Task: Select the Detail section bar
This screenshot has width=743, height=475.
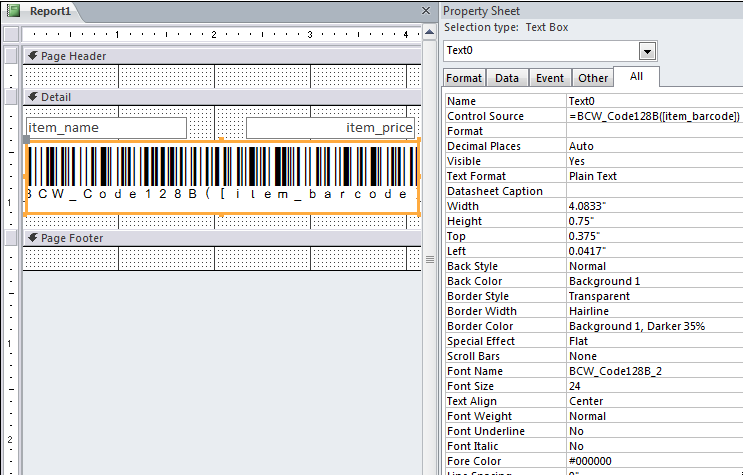Action: (222, 97)
